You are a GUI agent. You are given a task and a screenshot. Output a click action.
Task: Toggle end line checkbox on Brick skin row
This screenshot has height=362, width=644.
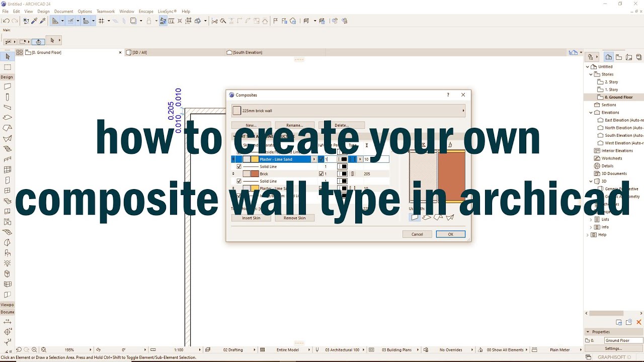point(321,174)
